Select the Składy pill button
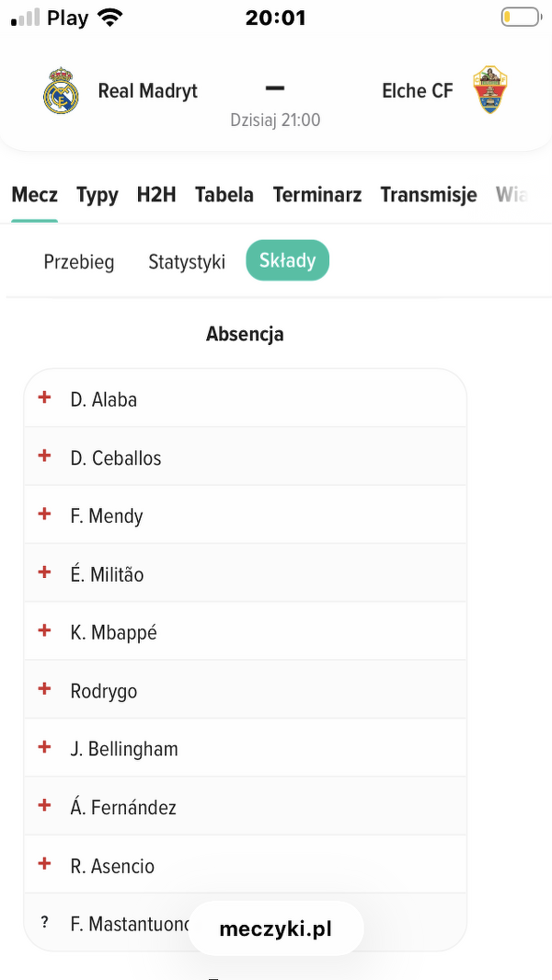This screenshot has height=980, width=552. [287, 261]
